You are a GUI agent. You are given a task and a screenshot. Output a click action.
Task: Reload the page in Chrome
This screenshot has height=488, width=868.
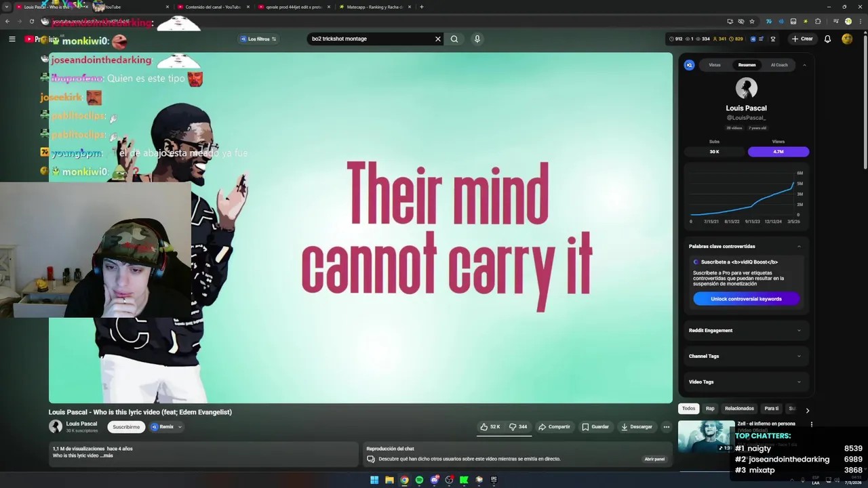[31, 21]
